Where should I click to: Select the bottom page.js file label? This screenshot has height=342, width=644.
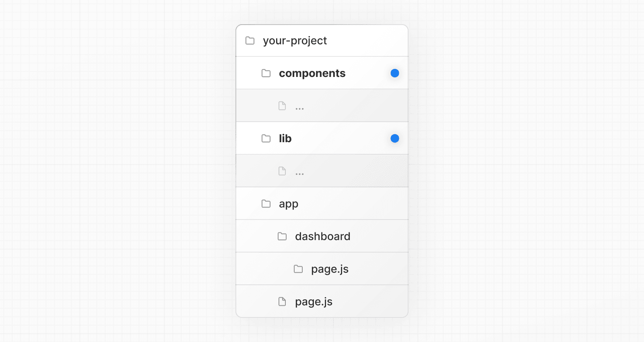pyautogui.click(x=314, y=302)
